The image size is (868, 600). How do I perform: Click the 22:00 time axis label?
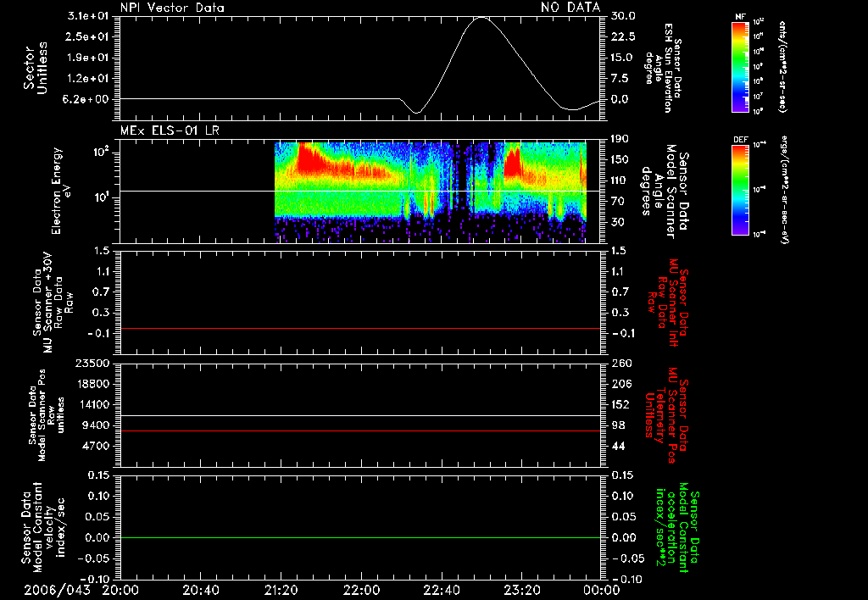(361, 590)
